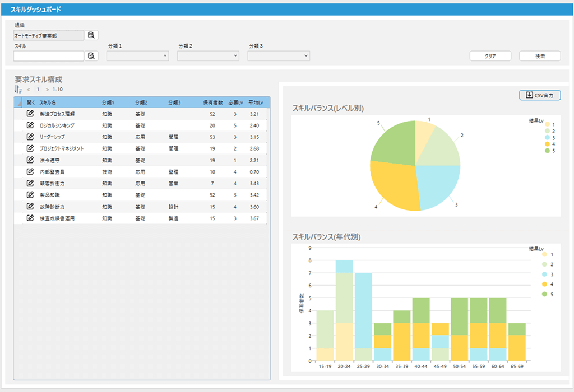Go to next page arrow in pagination
Image resolution: width=574 pixels, height=392 pixels.
tap(47, 89)
